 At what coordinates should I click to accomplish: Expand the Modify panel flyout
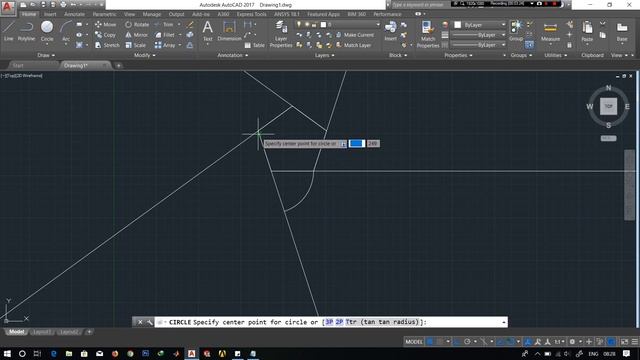pos(144,55)
